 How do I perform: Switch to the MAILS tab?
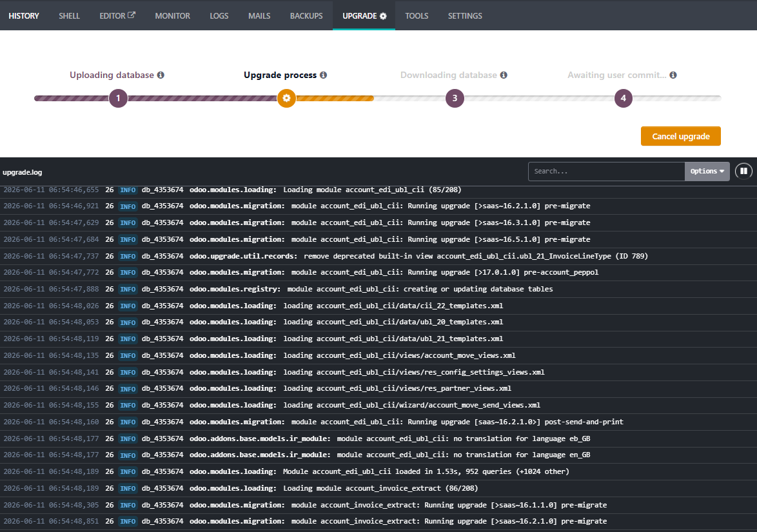[x=259, y=15]
